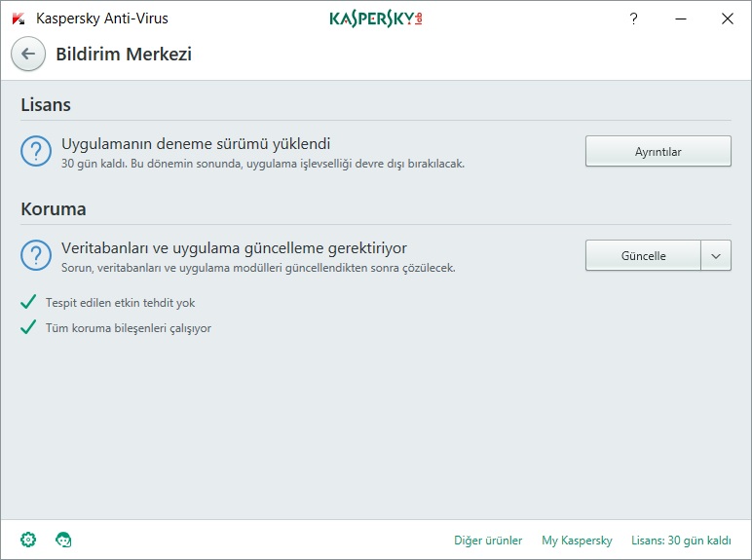752x560 pixels.
Task: Click the question icon beside database update notice
Action: pos(36,255)
